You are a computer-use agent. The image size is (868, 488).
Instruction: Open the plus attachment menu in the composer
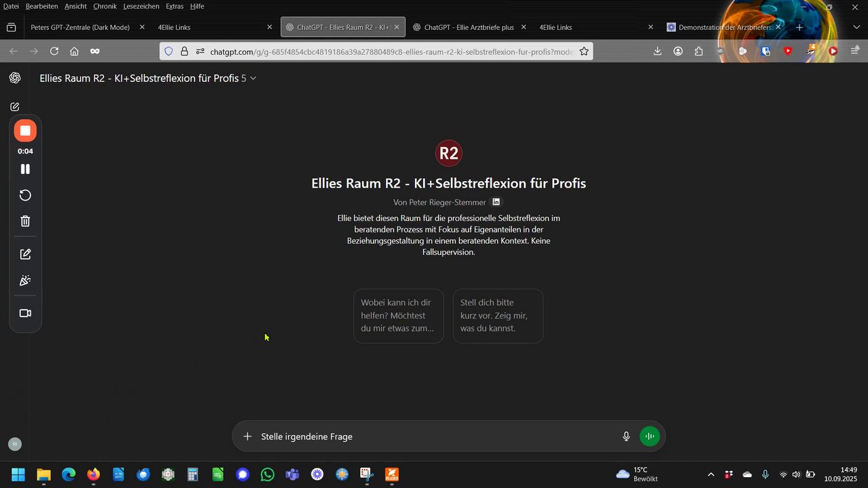tap(248, 436)
